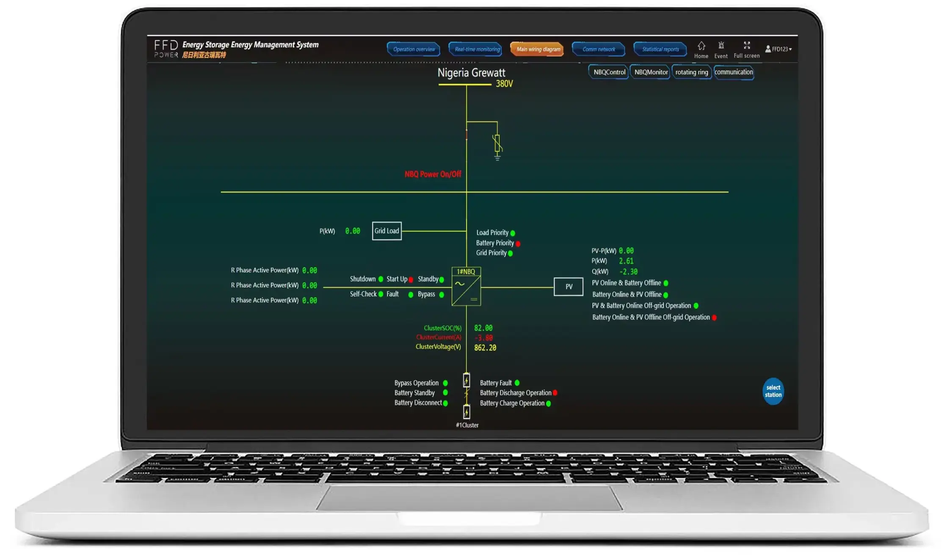The width and height of the screenshot is (944, 560).
Task: Enter full screen mode via the expand icon
Action: (746, 47)
